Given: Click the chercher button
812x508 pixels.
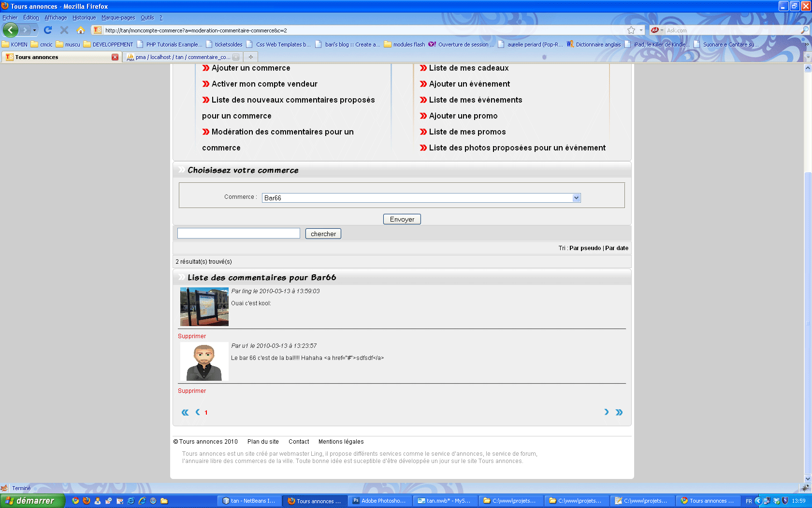Looking at the screenshot, I should pos(323,234).
